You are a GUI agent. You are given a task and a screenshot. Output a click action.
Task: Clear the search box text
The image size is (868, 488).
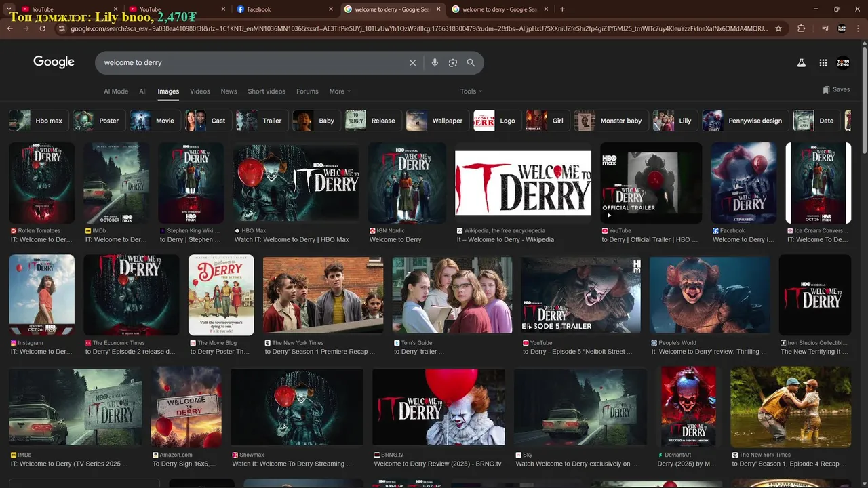[412, 62]
